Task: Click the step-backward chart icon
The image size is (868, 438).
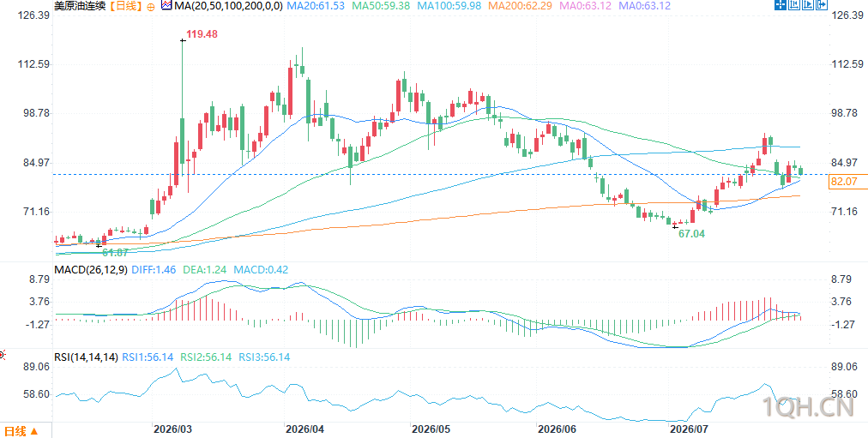Action: [794, 4]
